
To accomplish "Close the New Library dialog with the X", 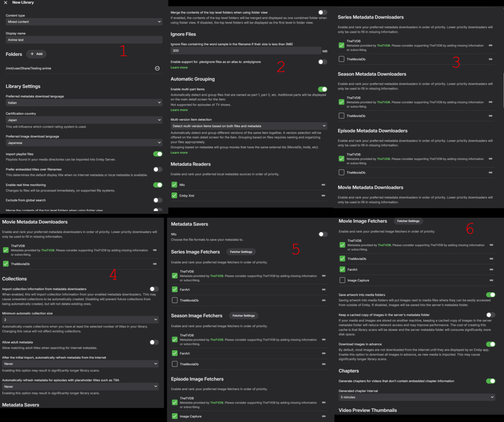I will tap(5, 3).
